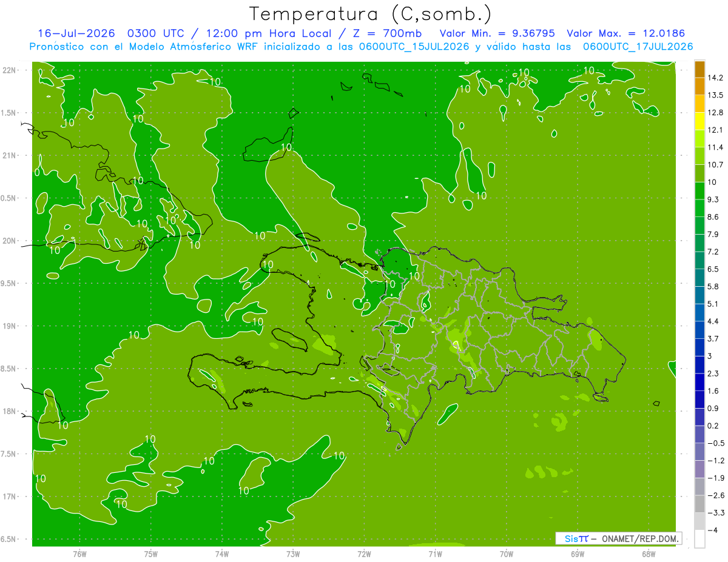Select the "73W" longitude axis label
This screenshot has width=728, height=562.
(293, 554)
